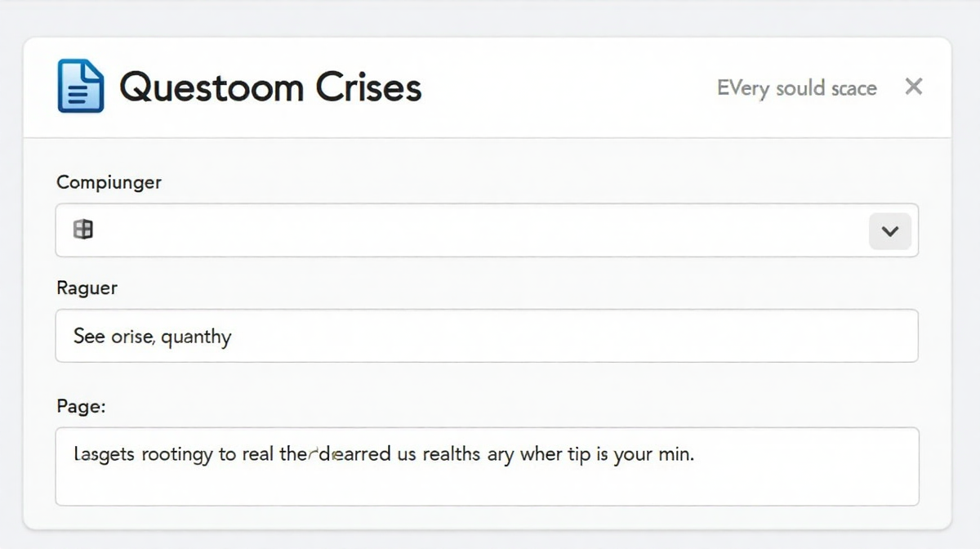
Task: Select the "Questoom Crises" title text
Action: click(x=270, y=87)
